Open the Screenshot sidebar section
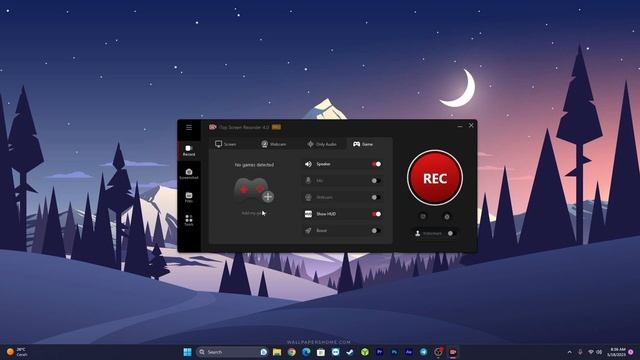Image resolution: width=640 pixels, height=360 pixels. (x=189, y=174)
